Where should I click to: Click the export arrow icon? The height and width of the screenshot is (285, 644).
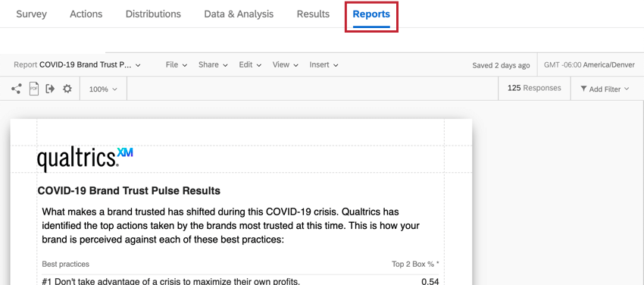(50, 89)
